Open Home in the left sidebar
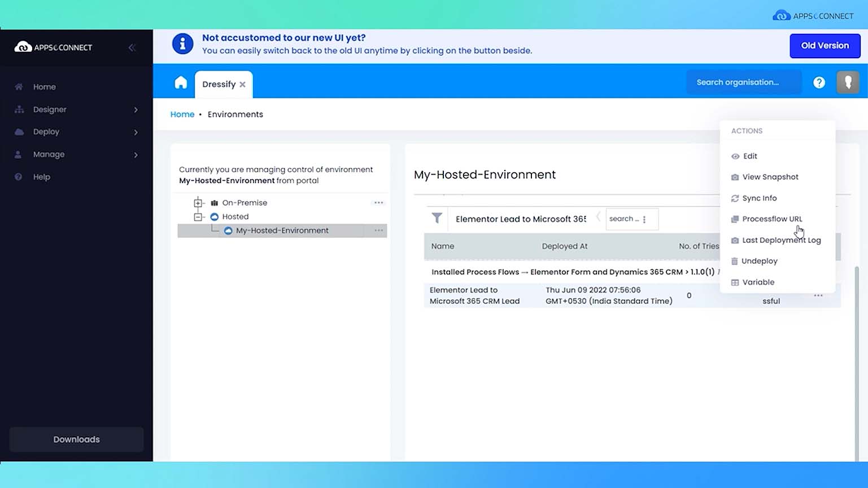Viewport: 868px width, 488px height. [44, 87]
